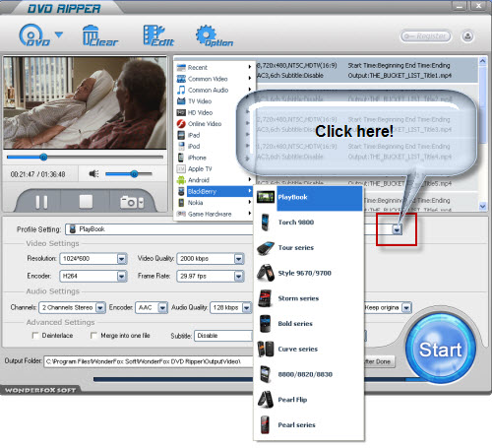This screenshot has width=492, height=448.
Task: Click the playback seek slider handle
Action: tap(43, 158)
